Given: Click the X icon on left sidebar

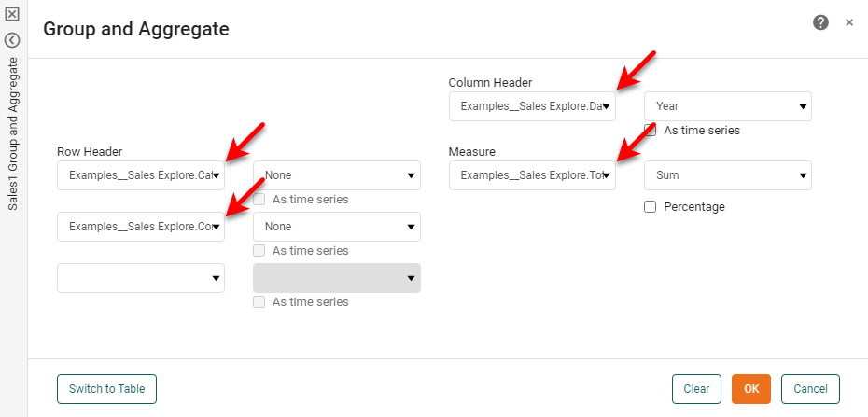Looking at the screenshot, I should click(12, 15).
